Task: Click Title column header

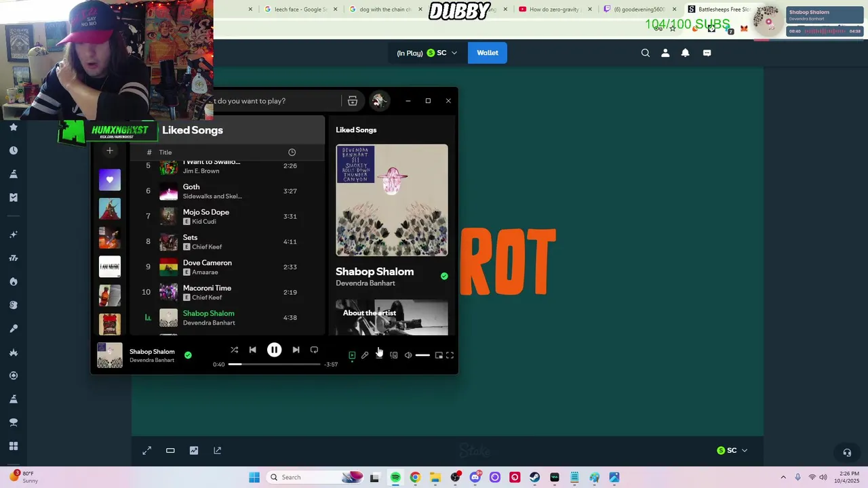Action: [165, 152]
